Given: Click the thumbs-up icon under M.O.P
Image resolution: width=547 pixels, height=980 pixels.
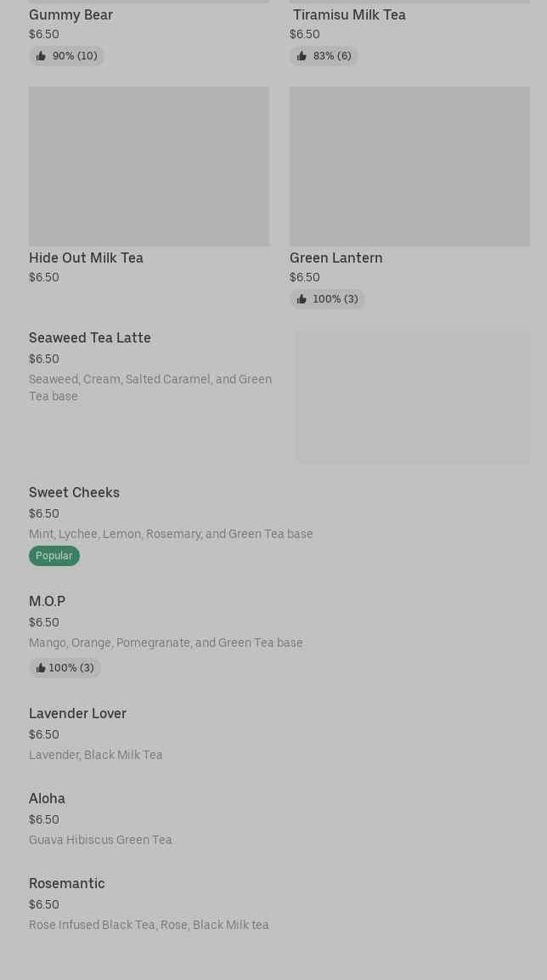Looking at the screenshot, I should coord(41,668).
